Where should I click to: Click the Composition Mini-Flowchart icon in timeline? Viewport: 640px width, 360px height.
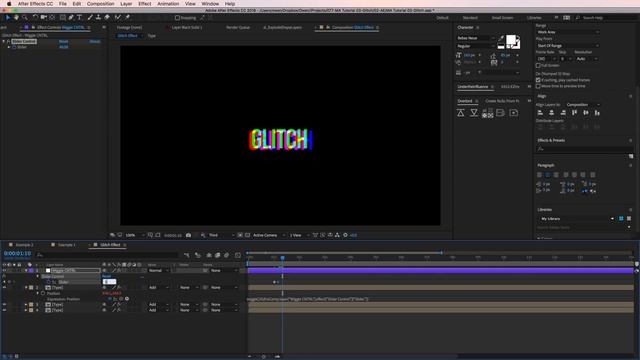click(x=187, y=255)
